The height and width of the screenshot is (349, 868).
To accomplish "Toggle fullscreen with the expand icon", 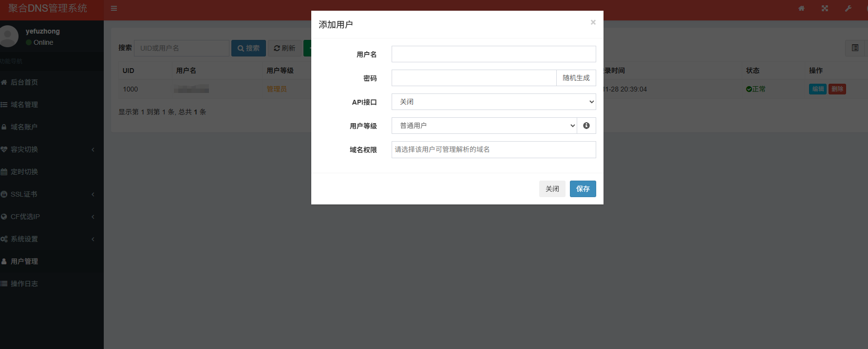I will point(825,8).
